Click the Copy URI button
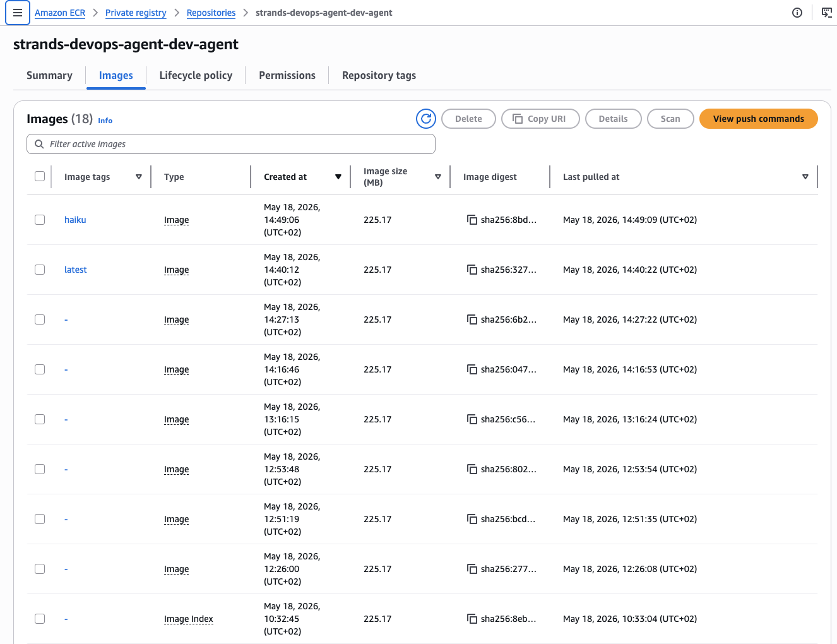The image size is (837, 644). [540, 119]
